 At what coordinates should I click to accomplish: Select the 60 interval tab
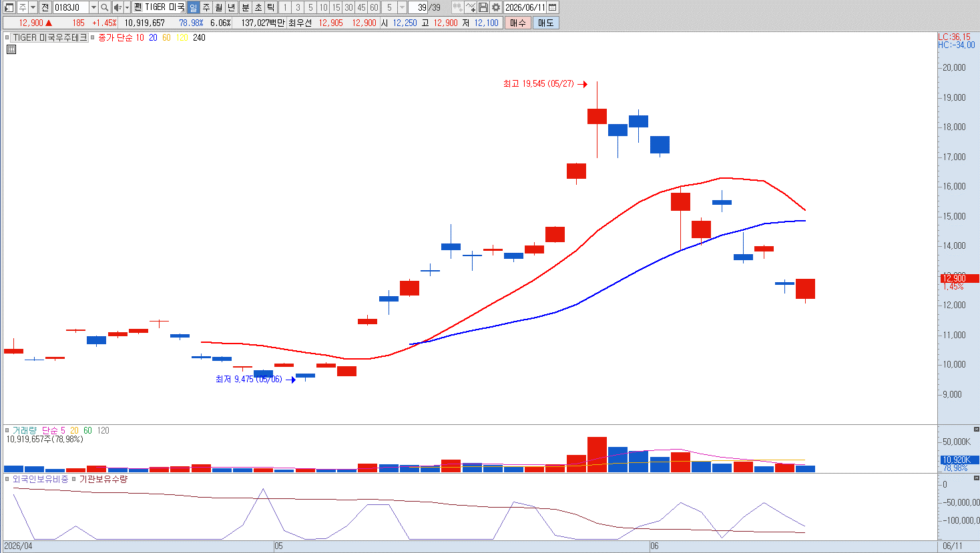(x=374, y=7)
